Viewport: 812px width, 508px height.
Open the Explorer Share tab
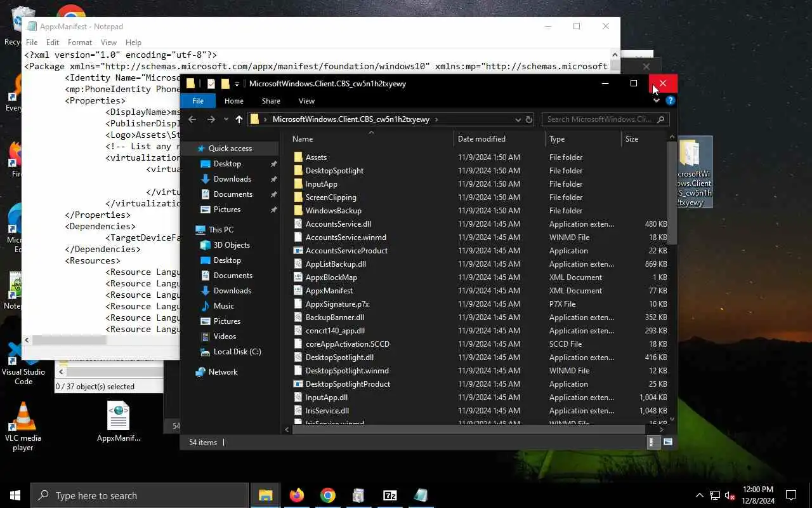point(271,101)
